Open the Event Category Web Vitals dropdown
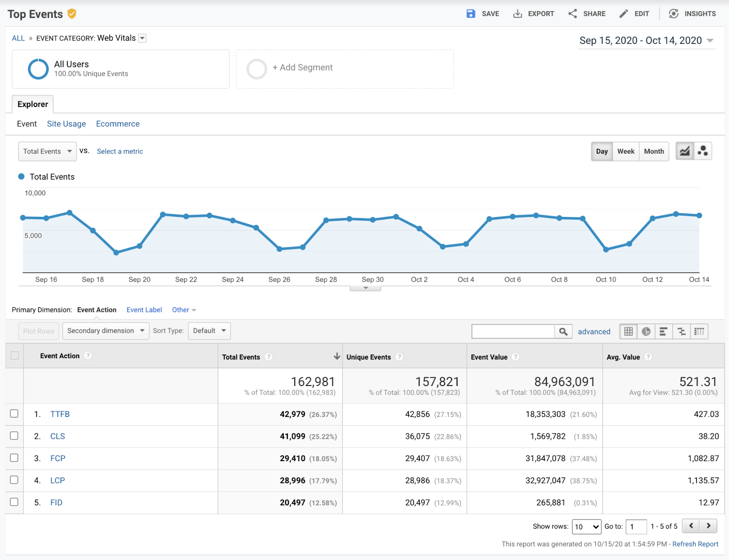Image resolution: width=729 pixels, height=560 pixels. click(x=142, y=38)
